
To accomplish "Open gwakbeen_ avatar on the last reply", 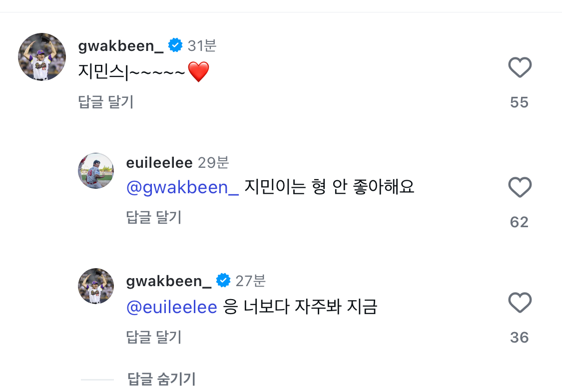I will click(x=96, y=286).
